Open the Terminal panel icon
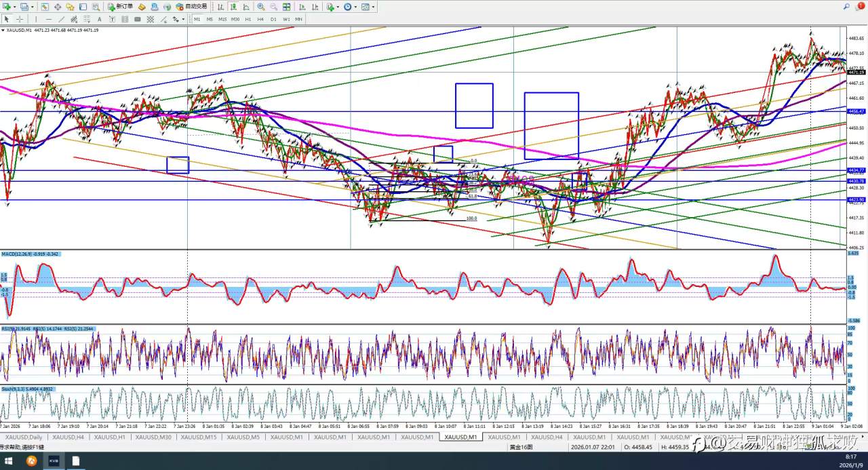Screen dimensions: 868x470 (x=82, y=7)
